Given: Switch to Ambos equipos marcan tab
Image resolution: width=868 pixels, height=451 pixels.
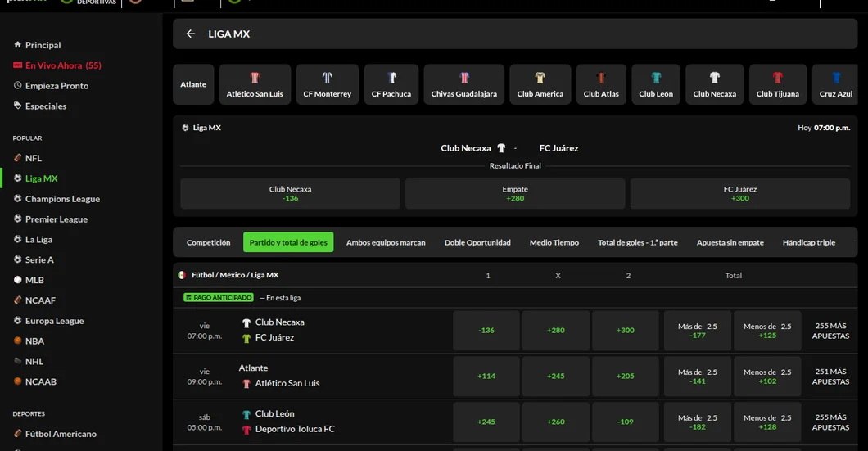Looking at the screenshot, I should pyautogui.click(x=386, y=242).
